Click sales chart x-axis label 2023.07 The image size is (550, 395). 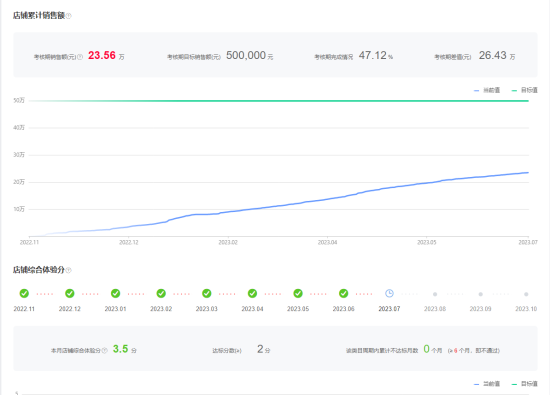(x=528, y=242)
